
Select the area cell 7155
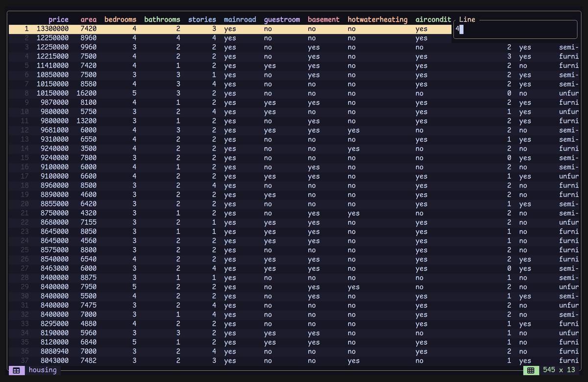tap(89, 223)
